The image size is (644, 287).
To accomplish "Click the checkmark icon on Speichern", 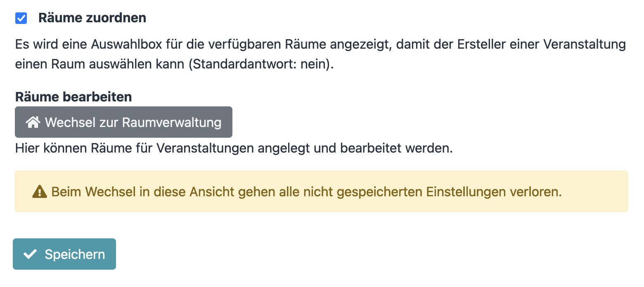I will [x=30, y=254].
